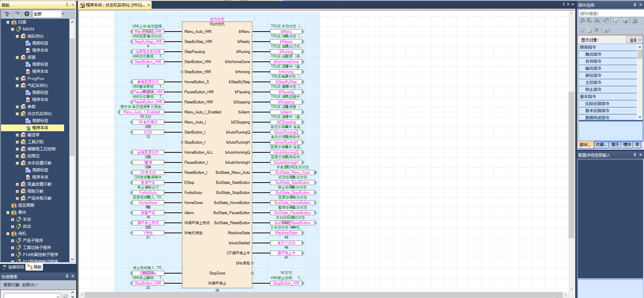Image resolution: width=644 pixels, height=298 pixels.
Task: Close the 程序本体:状态机实例化 editor tab
Action: click(149, 5)
